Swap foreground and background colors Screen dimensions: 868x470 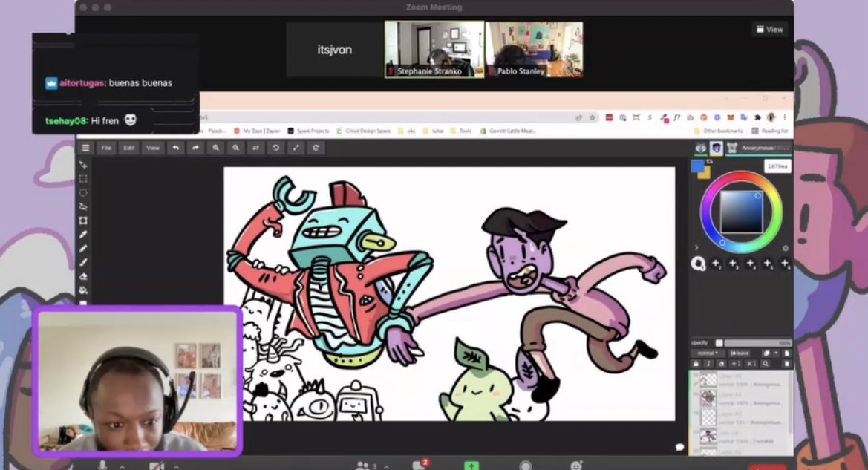709,162
